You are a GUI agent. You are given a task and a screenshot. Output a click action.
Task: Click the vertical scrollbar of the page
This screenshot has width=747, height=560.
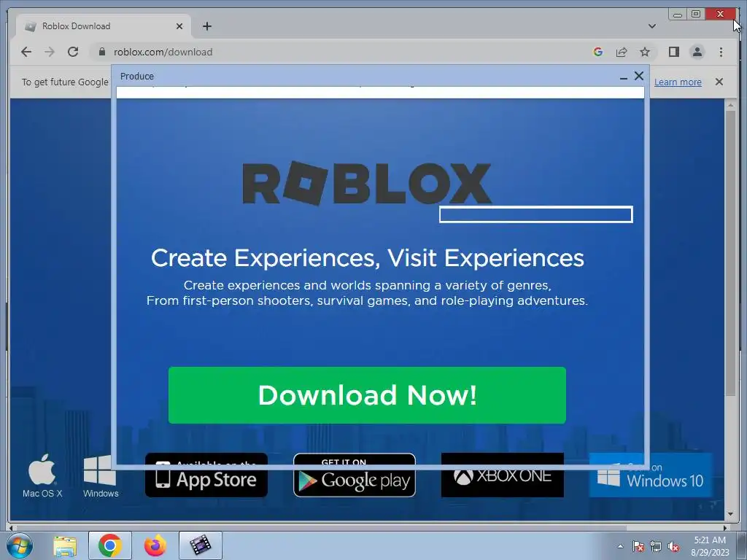click(730, 252)
